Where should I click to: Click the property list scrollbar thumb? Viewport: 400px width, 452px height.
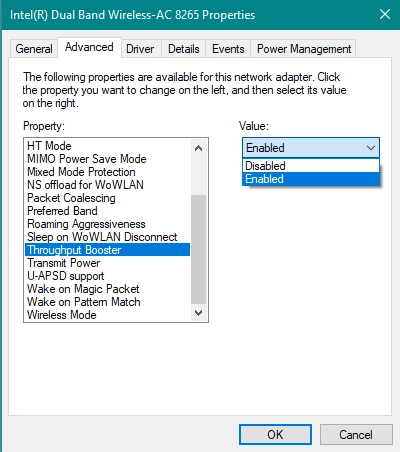pos(199,249)
